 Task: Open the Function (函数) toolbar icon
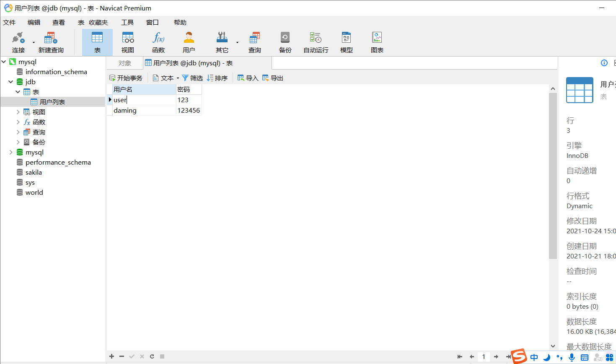point(158,42)
